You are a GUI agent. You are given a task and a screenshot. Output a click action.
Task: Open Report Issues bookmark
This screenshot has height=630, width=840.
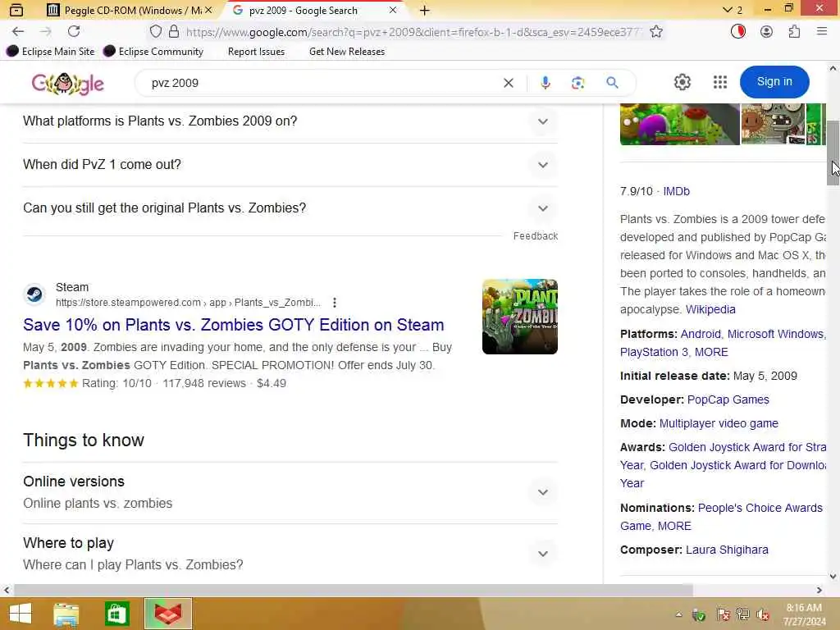click(x=256, y=52)
